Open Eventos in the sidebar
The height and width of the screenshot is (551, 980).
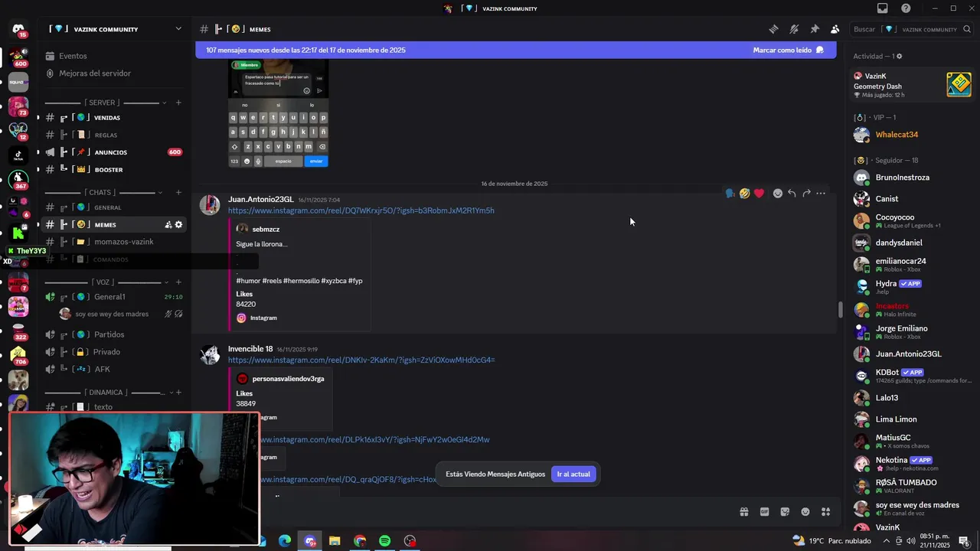point(73,56)
